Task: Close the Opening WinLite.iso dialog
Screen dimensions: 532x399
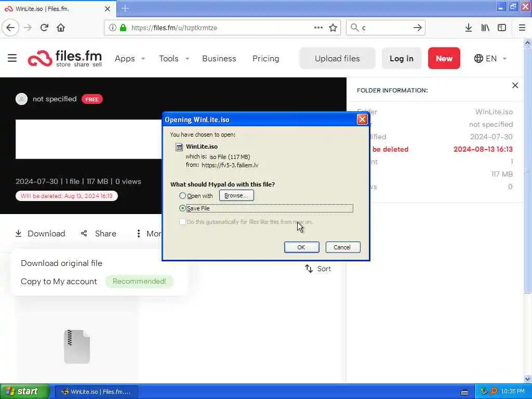Action: 362,119
